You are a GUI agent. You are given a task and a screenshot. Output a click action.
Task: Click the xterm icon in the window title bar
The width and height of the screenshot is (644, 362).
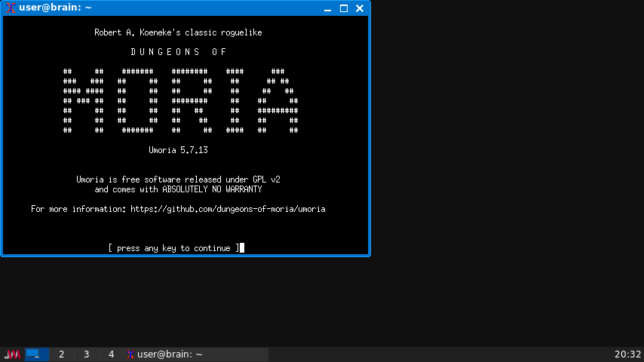(11, 8)
